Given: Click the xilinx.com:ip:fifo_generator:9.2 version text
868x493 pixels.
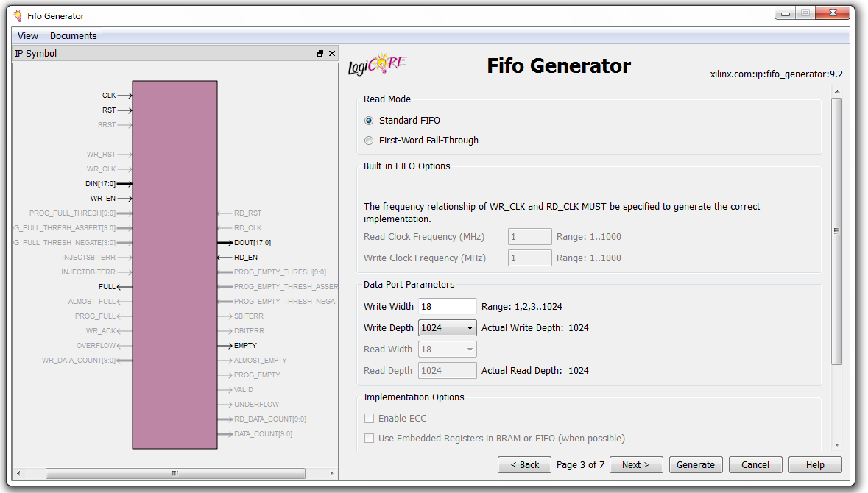Looking at the screenshot, I should [776, 74].
